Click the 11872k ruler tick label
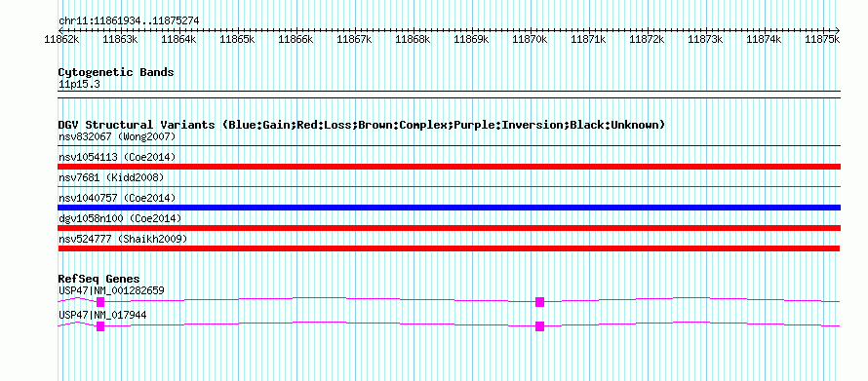 pyautogui.click(x=647, y=39)
